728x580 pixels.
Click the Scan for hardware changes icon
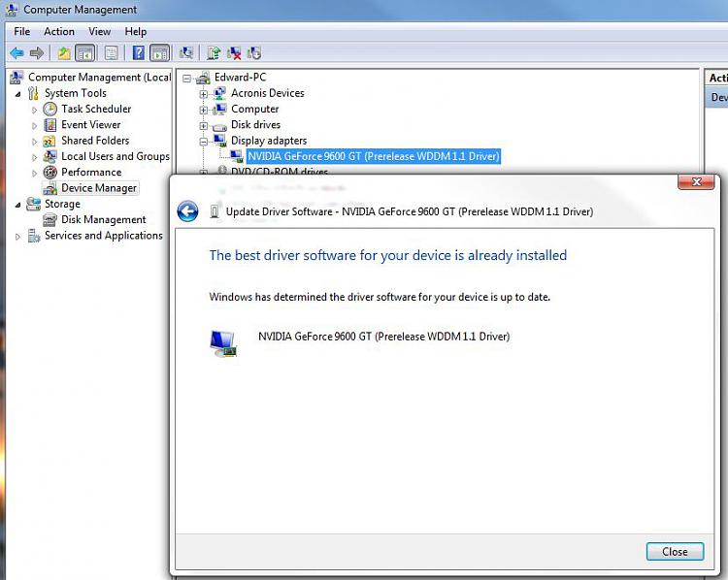186,53
